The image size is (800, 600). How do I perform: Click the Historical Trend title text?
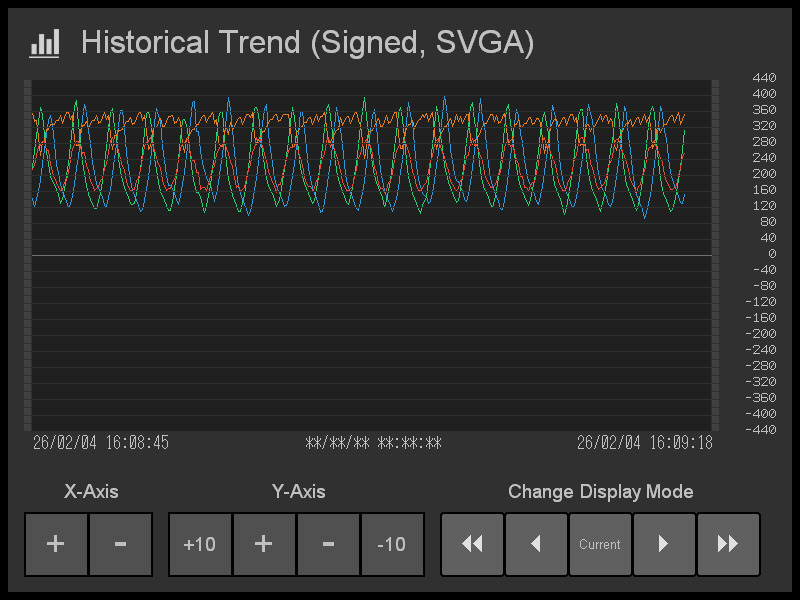pyautogui.click(x=308, y=42)
